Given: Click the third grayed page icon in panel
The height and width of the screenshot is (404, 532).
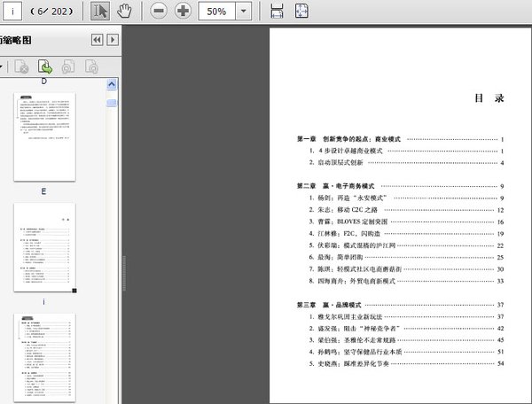Looking at the screenshot, I should click(67, 66).
